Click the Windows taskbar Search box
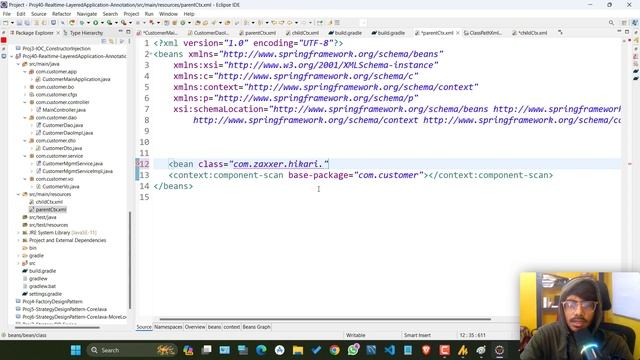 (x=133, y=350)
